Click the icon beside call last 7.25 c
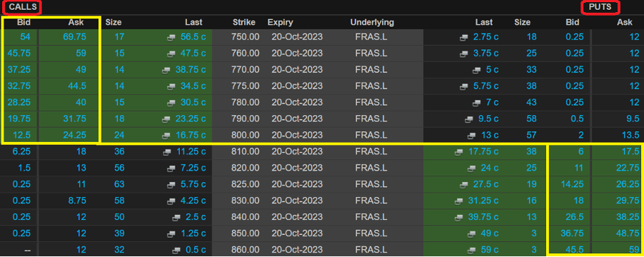The height and width of the screenshot is (257, 644). [x=171, y=168]
